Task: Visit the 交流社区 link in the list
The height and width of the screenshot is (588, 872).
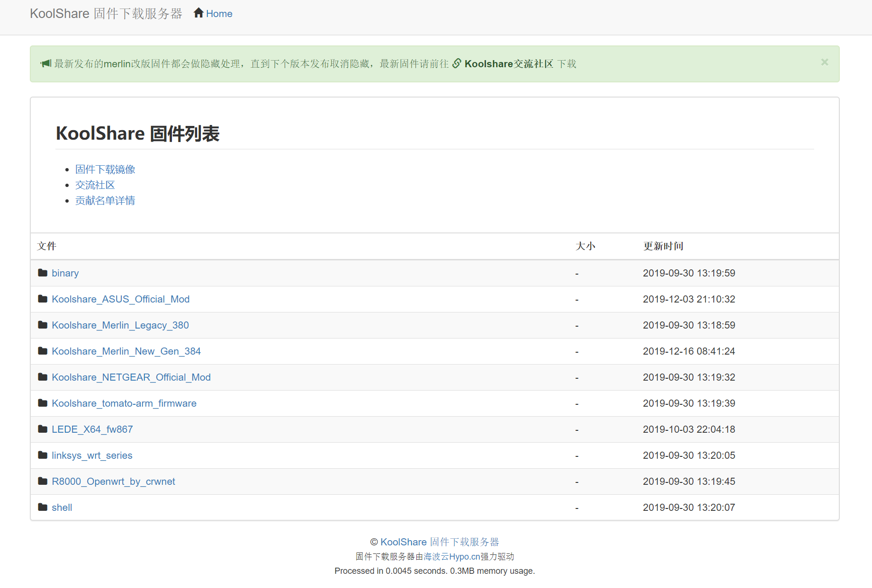Action: pyautogui.click(x=95, y=185)
